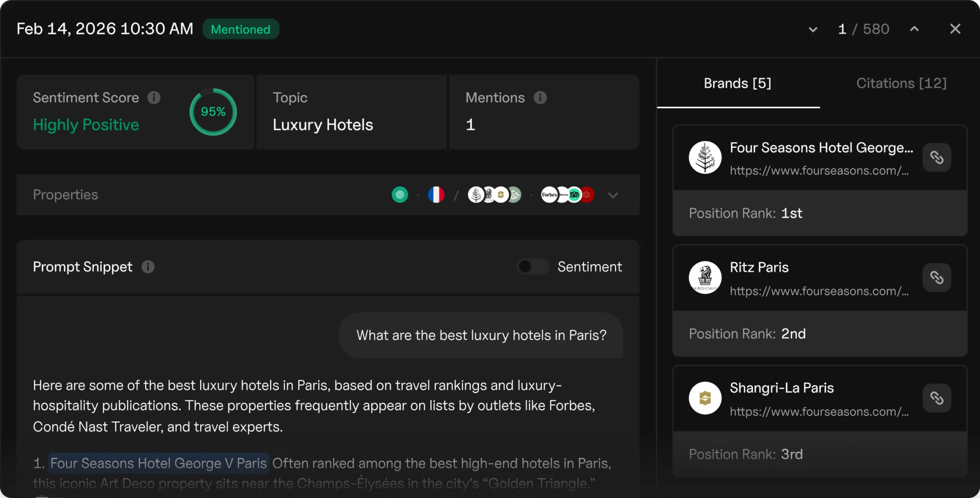Open the highlighted Four Seasons Hotel George V Paris link
Image resolution: width=980 pixels, height=498 pixels.
click(x=159, y=463)
